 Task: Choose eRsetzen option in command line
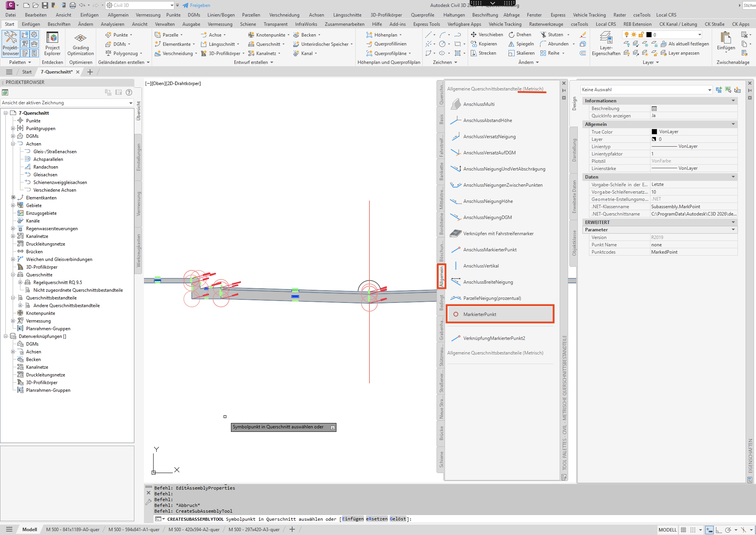377,519
